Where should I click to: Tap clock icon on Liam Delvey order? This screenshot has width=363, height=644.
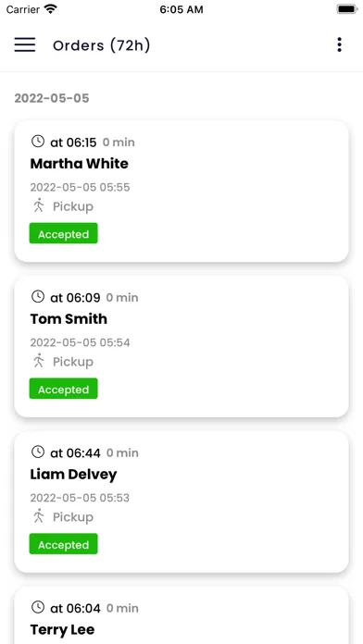(x=38, y=452)
